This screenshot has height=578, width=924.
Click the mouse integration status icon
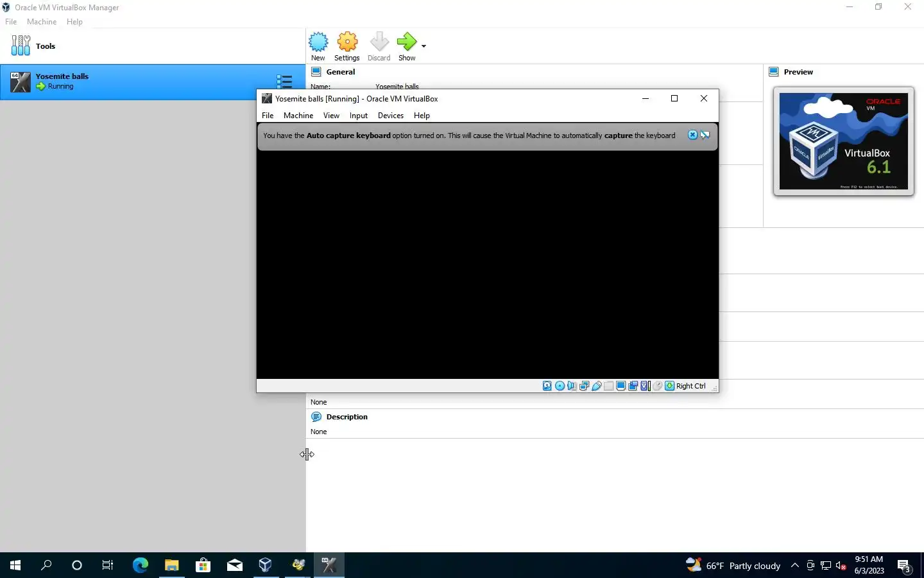tap(657, 386)
